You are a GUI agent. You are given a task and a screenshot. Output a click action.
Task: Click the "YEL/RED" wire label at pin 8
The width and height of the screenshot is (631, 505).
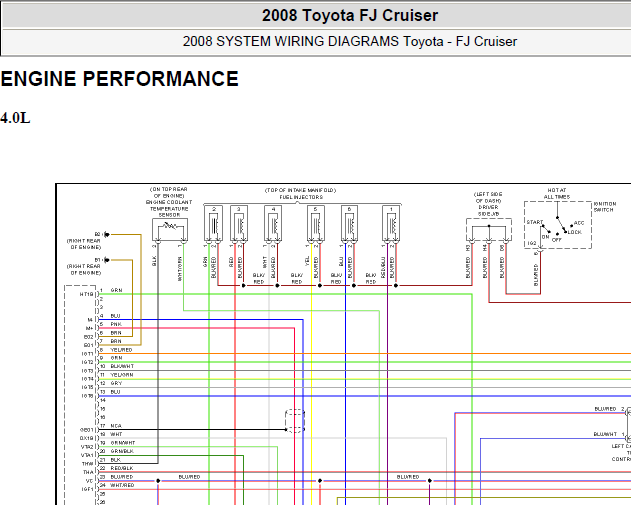[x=121, y=350]
